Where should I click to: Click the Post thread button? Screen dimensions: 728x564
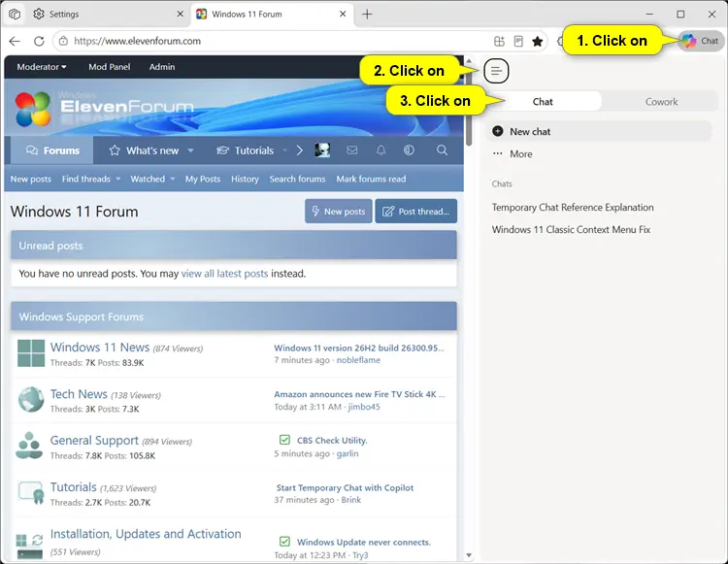[416, 212]
